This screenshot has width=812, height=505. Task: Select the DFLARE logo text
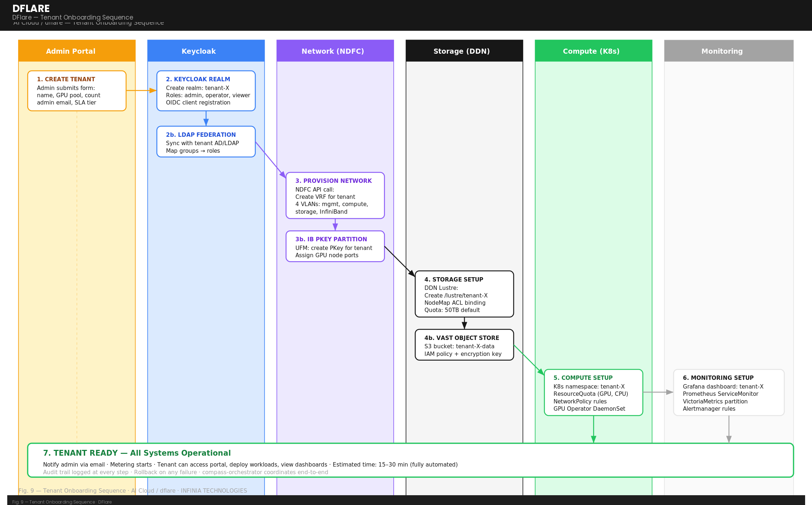point(31,8)
